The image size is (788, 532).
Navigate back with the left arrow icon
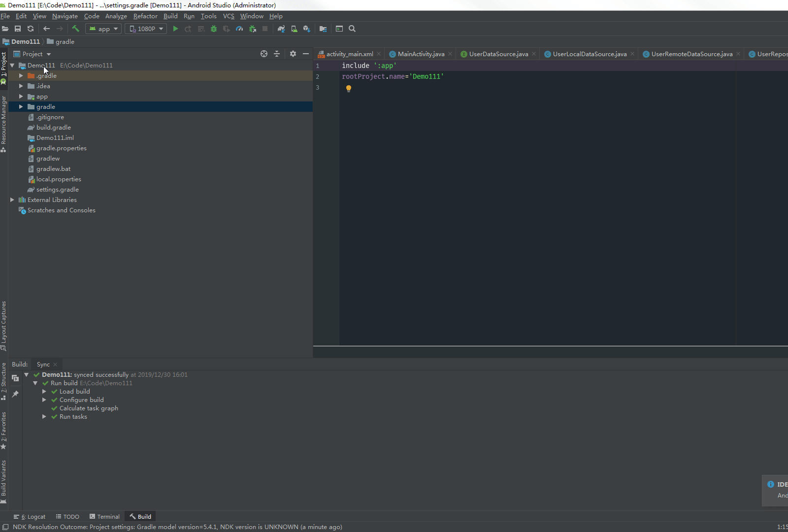[x=46, y=29]
